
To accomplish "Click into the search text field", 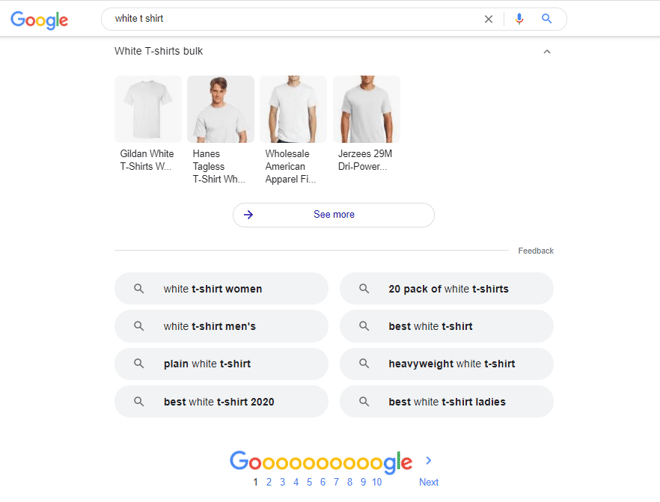I will (295, 19).
